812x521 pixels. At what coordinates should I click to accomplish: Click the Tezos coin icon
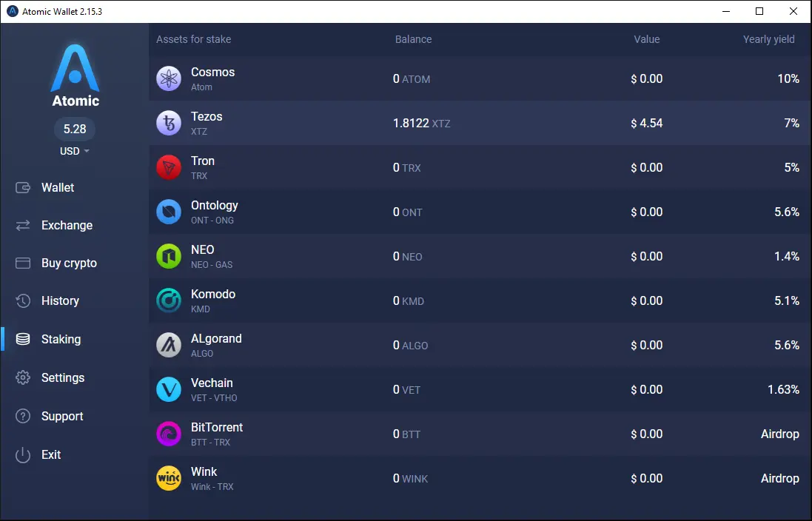169,124
